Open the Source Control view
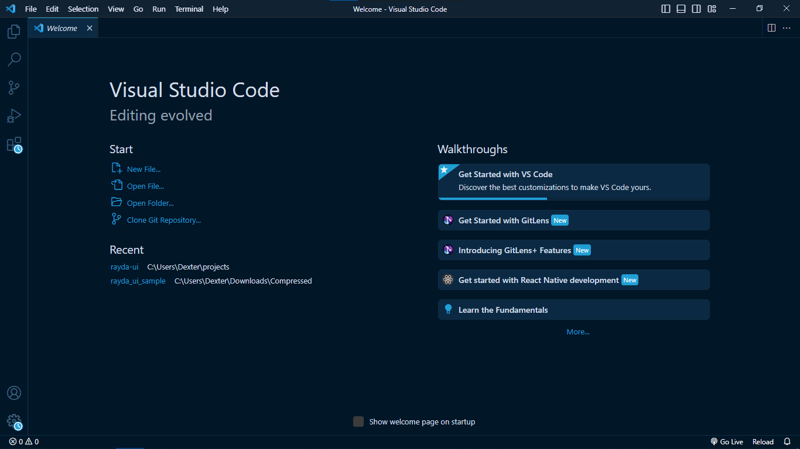The width and height of the screenshot is (800, 449). [x=14, y=88]
